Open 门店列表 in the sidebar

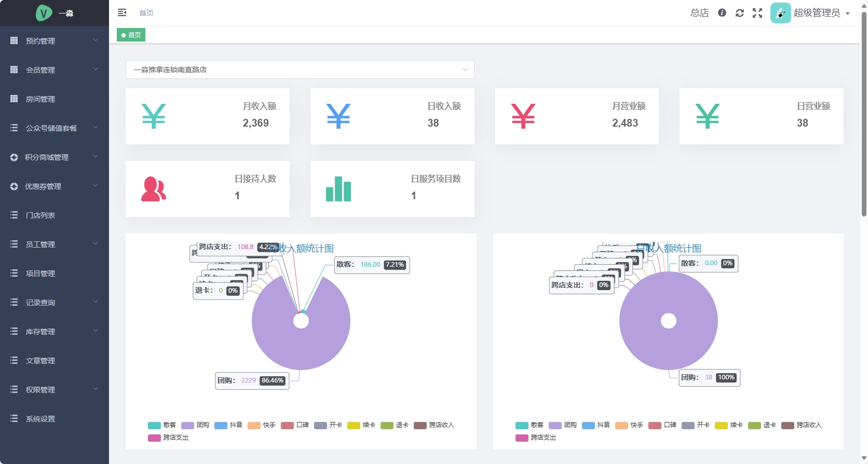coord(40,215)
